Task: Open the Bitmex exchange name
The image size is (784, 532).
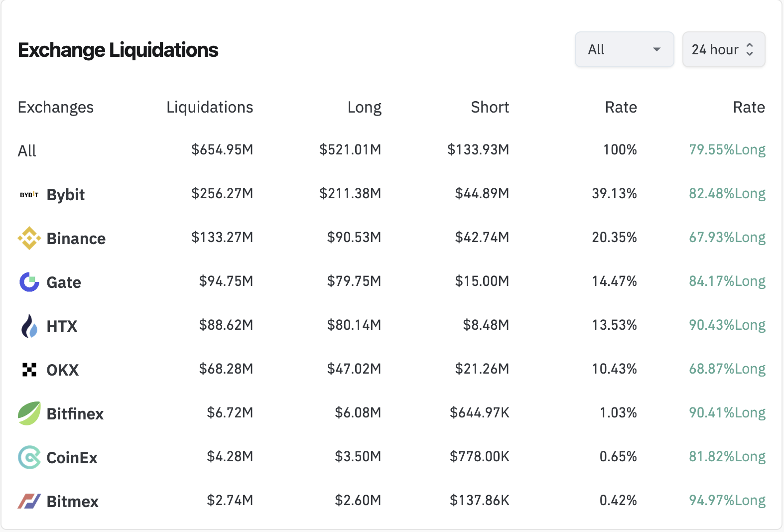Action: 73,502
